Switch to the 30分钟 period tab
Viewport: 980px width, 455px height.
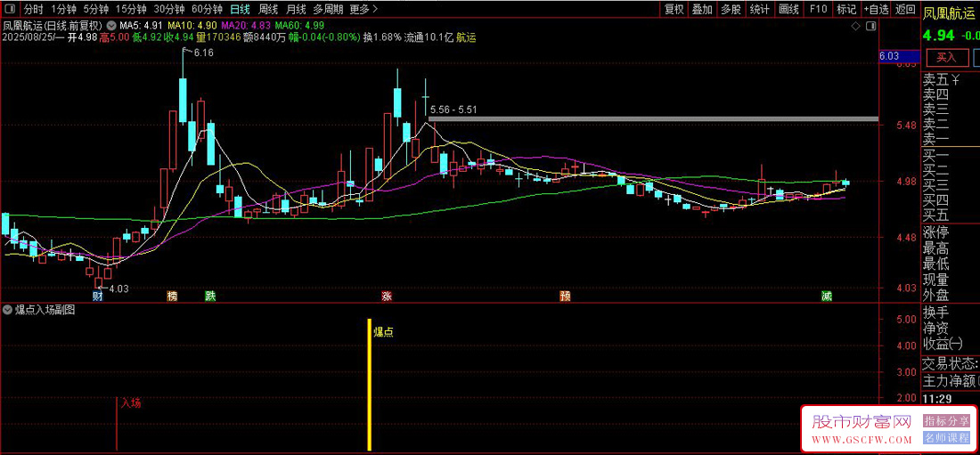point(169,10)
